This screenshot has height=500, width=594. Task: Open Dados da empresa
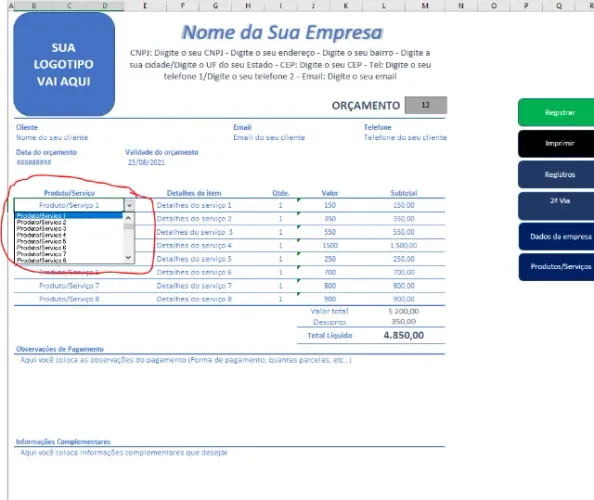pos(556,237)
